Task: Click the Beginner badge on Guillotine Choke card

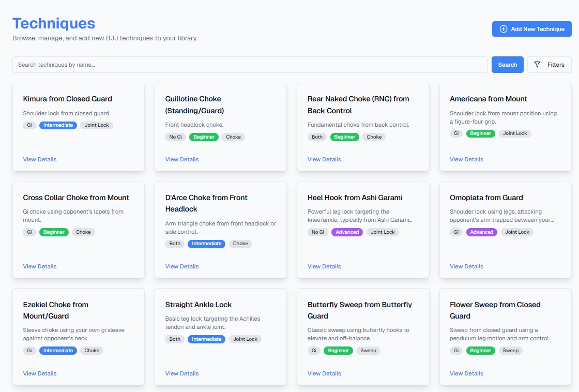Action: 204,137
